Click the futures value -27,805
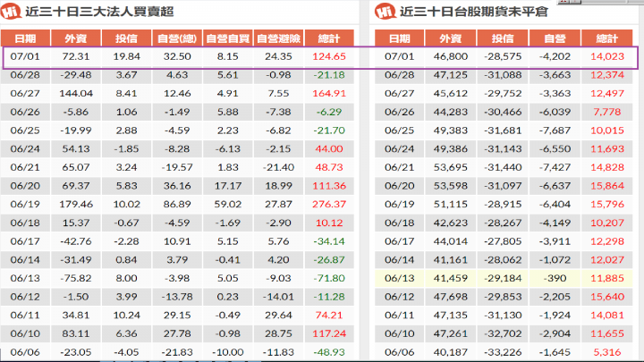Viewport: 644px width, 362px height. point(503,241)
